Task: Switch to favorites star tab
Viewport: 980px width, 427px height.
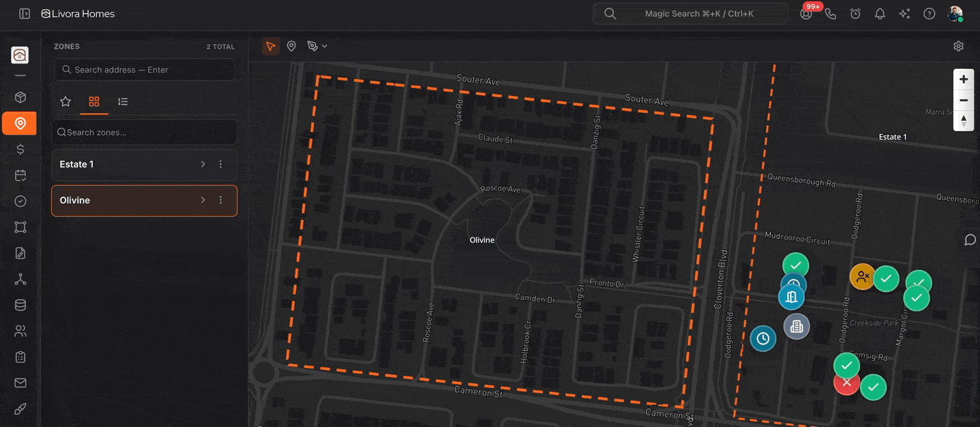Action: click(x=66, y=101)
